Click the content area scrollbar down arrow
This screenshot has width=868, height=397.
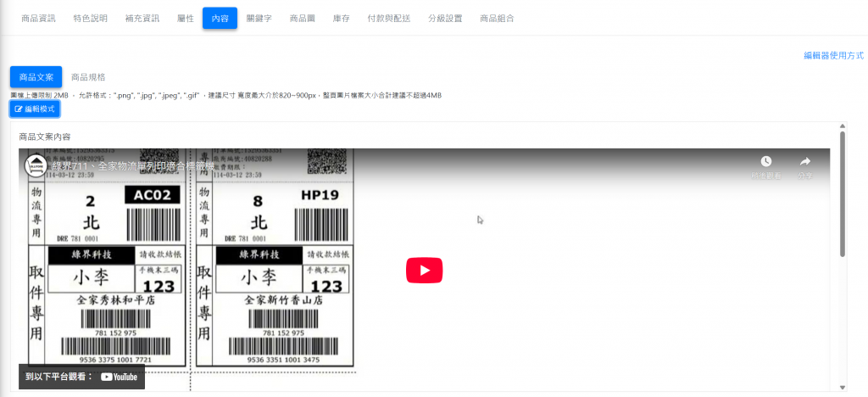842,386
